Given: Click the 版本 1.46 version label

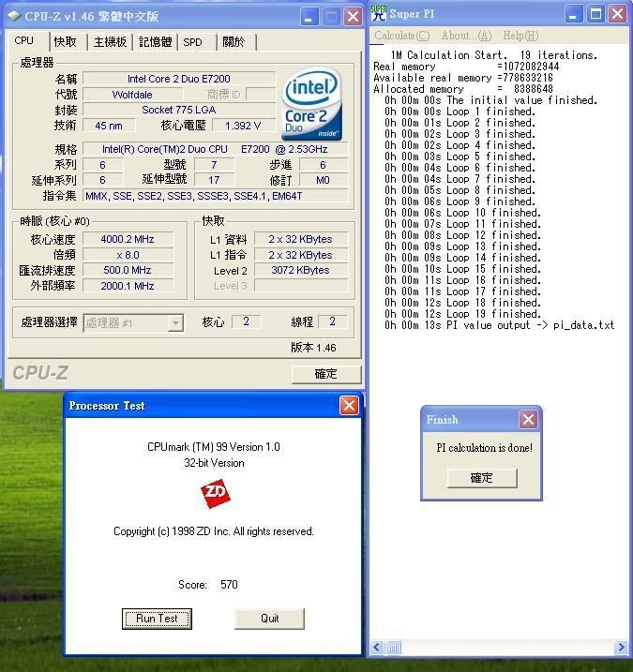Looking at the screenshot, I should coord(313,348).
